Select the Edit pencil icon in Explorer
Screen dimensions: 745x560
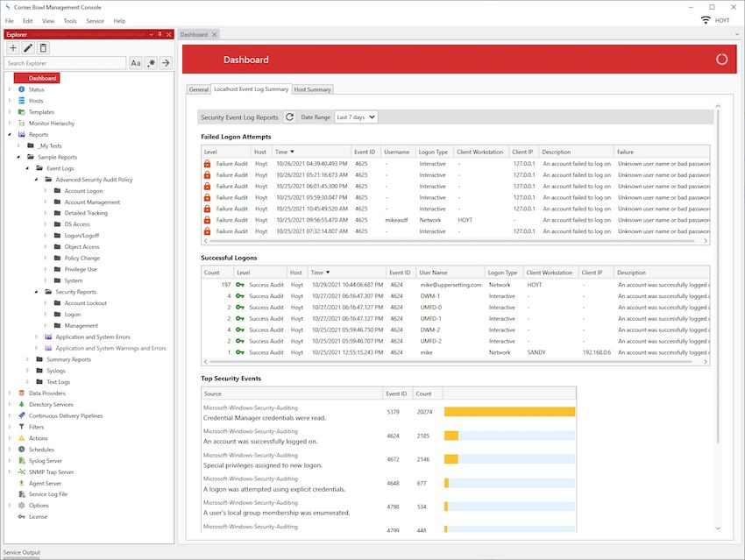pyautogui.click(x=28, y=47)
